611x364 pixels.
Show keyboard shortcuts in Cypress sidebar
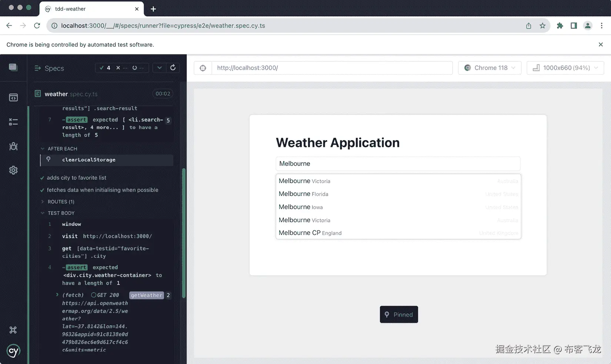[13, 330]
